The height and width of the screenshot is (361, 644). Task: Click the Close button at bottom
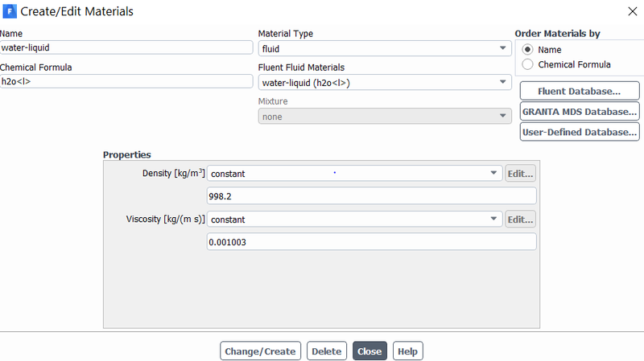[369, 351]
